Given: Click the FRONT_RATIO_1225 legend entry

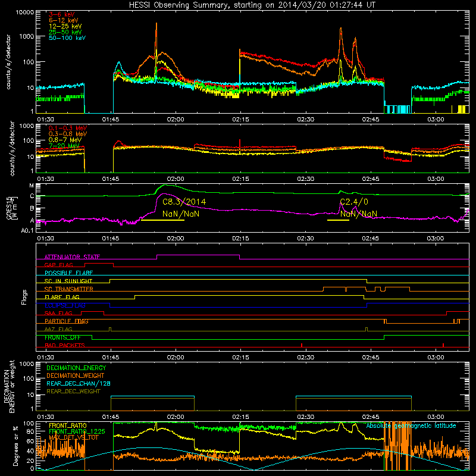Looking at the screenshot, I should click(77, 431).
